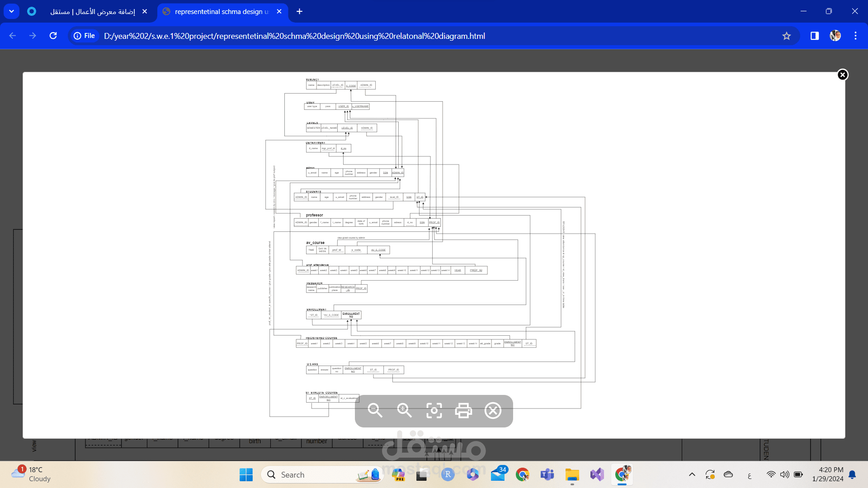Close the viewer from the bottom toolbar

click(493, 411)
